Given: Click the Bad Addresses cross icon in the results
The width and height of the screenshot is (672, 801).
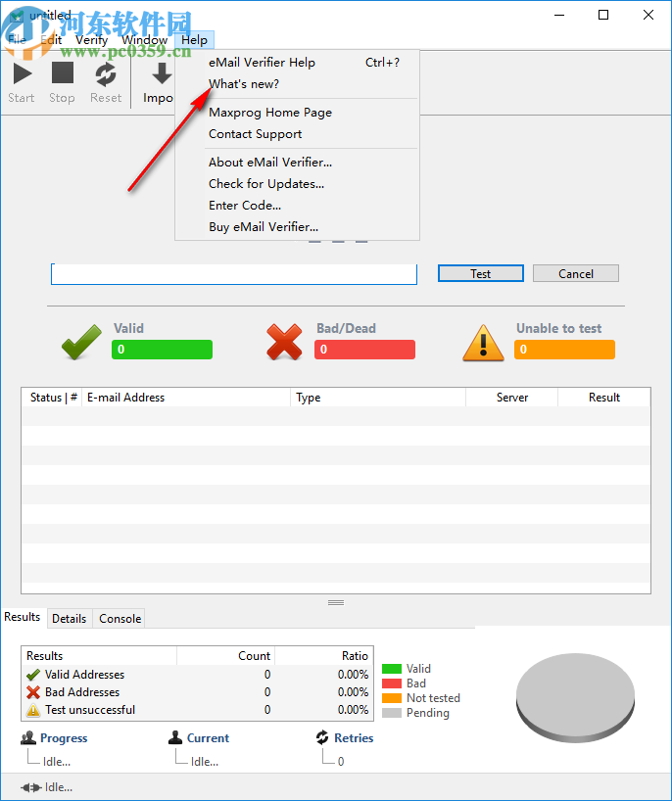Looking at the screenshot, I should pyautogui.click(x=33, y=692).
